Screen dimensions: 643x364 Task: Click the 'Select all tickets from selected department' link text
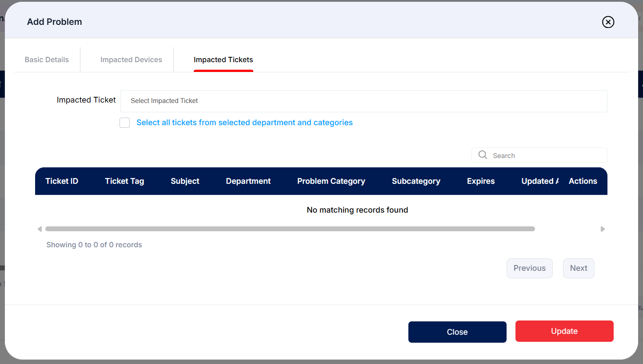pyautogui.click(x=244, y=123)
